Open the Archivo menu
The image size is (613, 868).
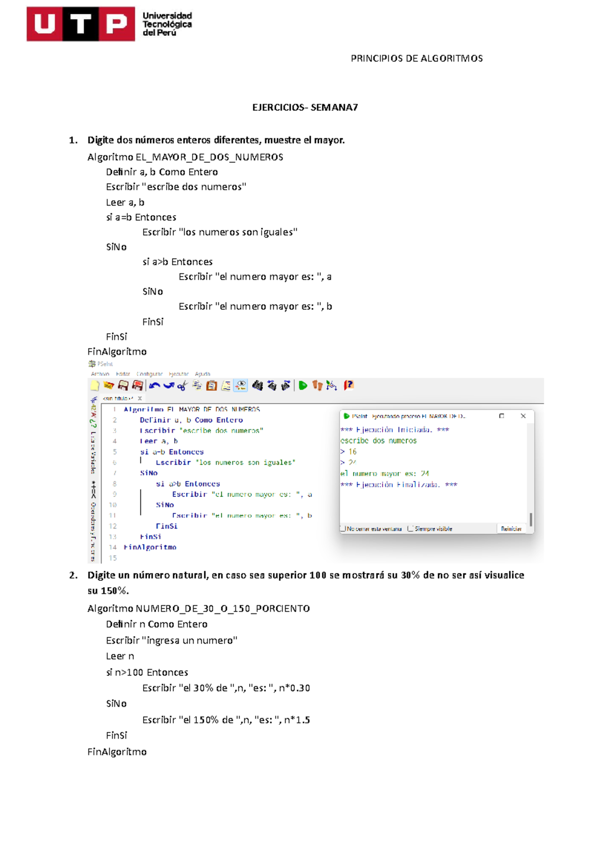(100, 374)
